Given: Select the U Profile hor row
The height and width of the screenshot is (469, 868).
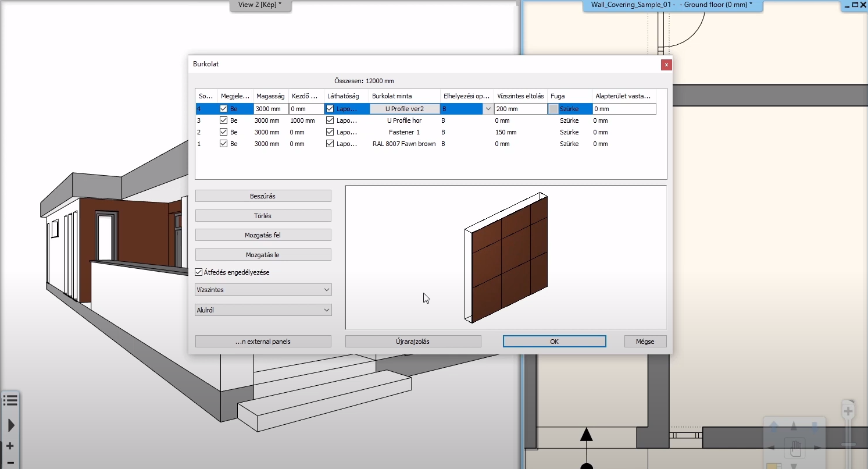Looking at the screenshot, I should [x=426, y=120].
